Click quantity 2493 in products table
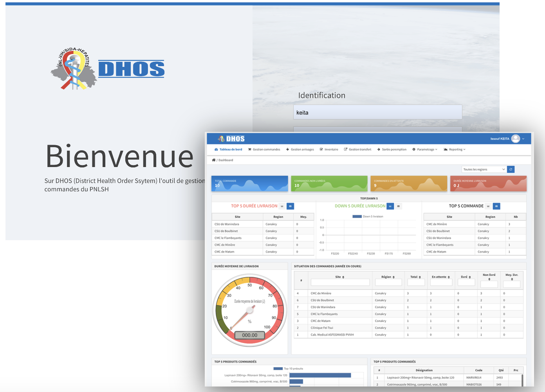The image size is (545, 392). tap(499, 378)
